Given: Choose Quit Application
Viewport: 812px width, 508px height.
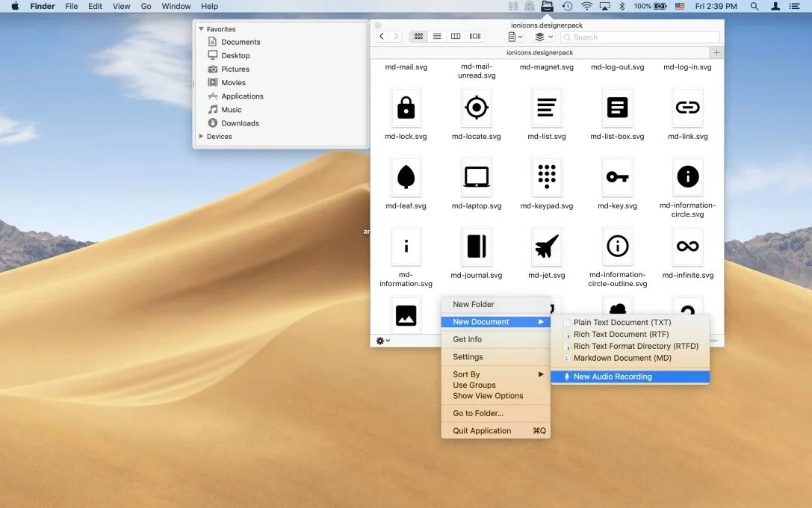Looking at the screenshot, I should pos(495,431).
